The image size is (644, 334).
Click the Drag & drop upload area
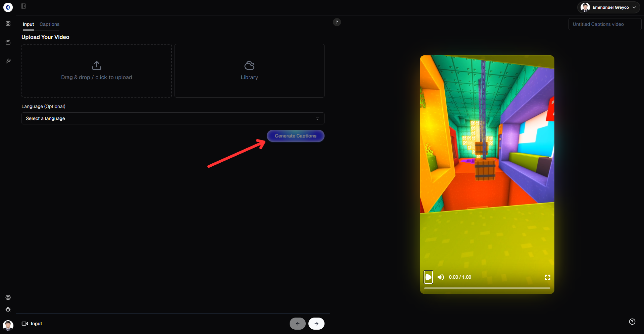[x=97, y=71]
